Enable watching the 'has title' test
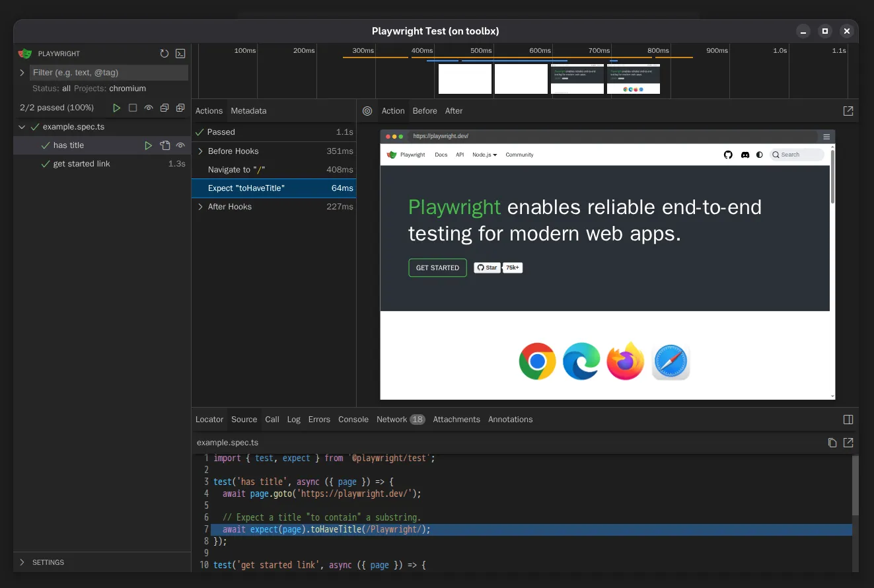This screenshot has width=874, height=588. pyautogui.click(x=180, y=145)
